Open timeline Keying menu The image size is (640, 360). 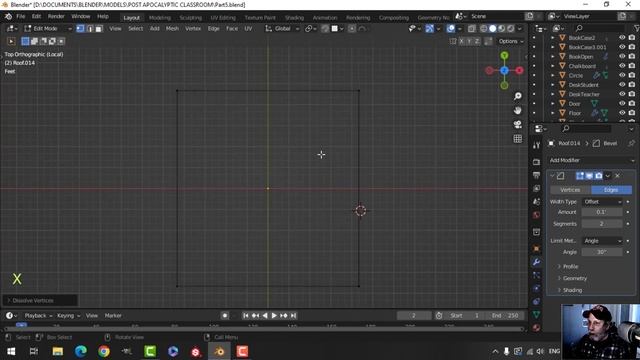(68, 316)
